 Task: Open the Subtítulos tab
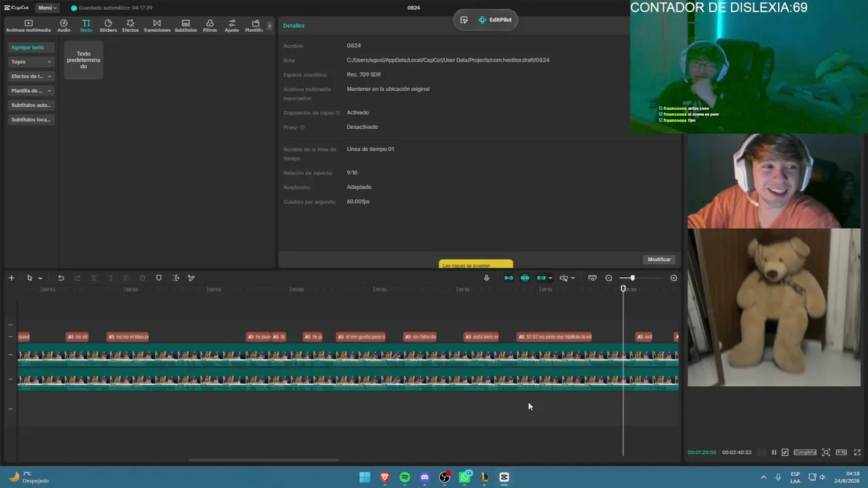(186, 26)
